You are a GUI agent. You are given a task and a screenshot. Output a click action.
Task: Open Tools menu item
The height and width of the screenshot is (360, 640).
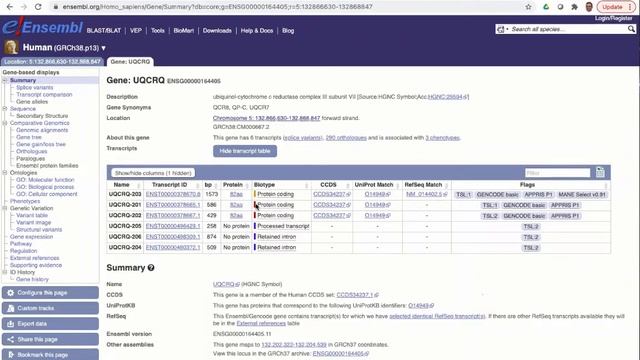(x=158, y=31)
